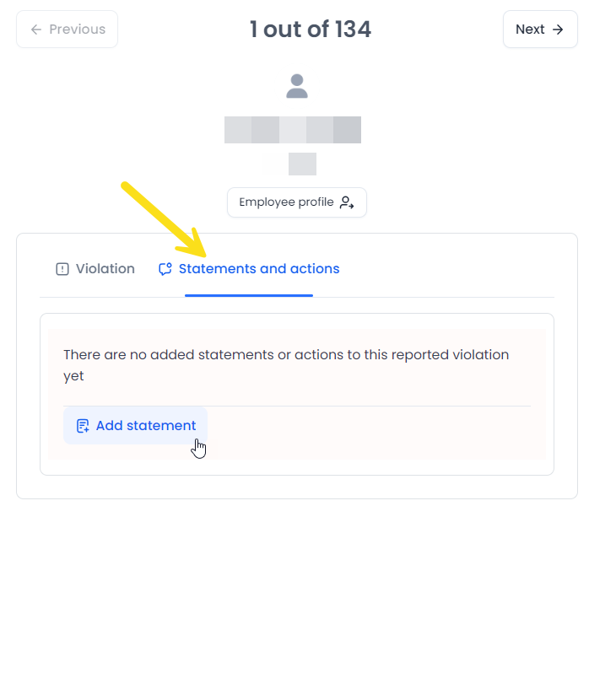Click the blurred employee name
The width and height of the screenshot is (589, 700).
[x=293, y=130]
